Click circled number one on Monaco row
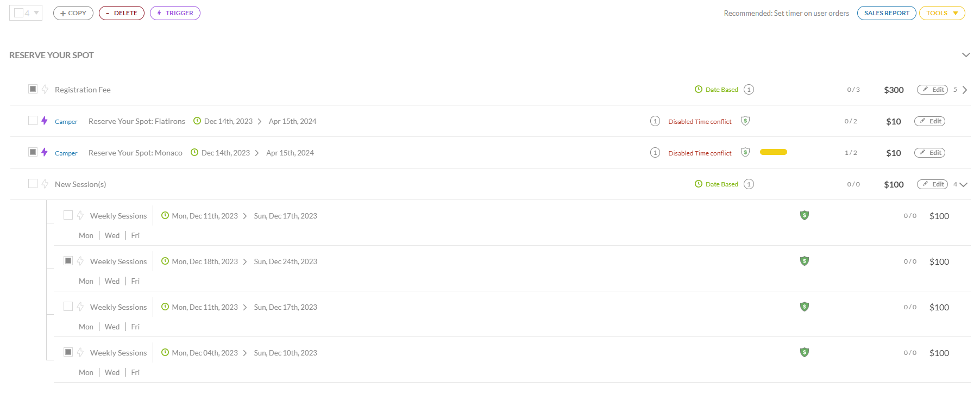The width and height of the screenshot is (980, 393). [655, 153]
